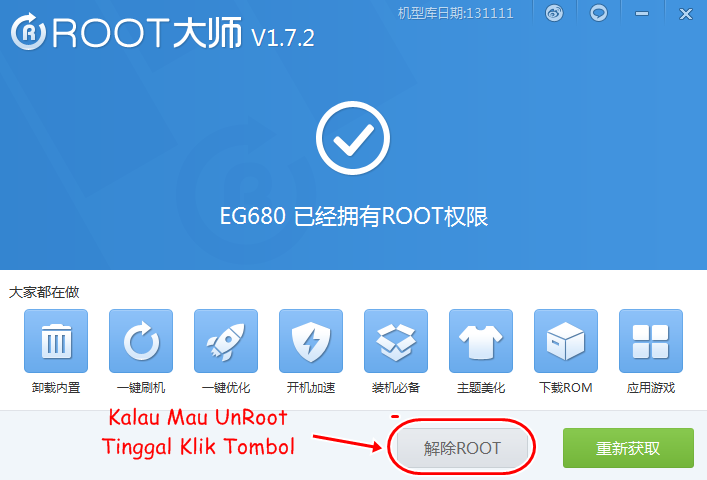This screenshot has height=480, width=707.
Task: Open the 应用游戏 four-squares grid icon
Action: coord(651,341)
